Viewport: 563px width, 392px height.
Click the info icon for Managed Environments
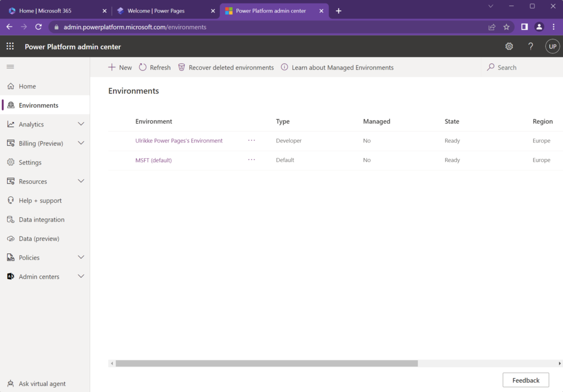pos(284,67)
